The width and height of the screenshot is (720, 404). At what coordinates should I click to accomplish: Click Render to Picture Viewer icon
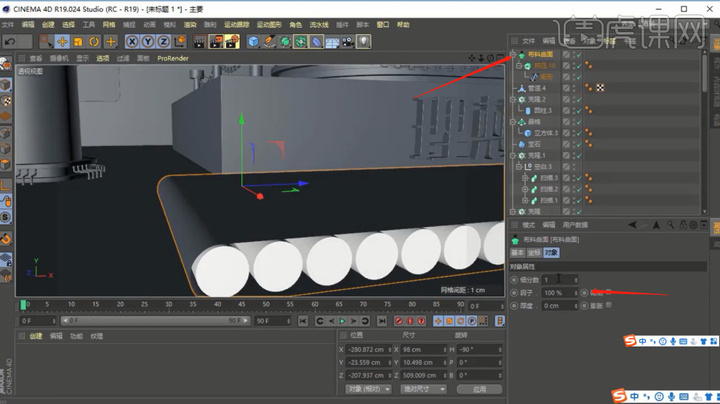216,42
